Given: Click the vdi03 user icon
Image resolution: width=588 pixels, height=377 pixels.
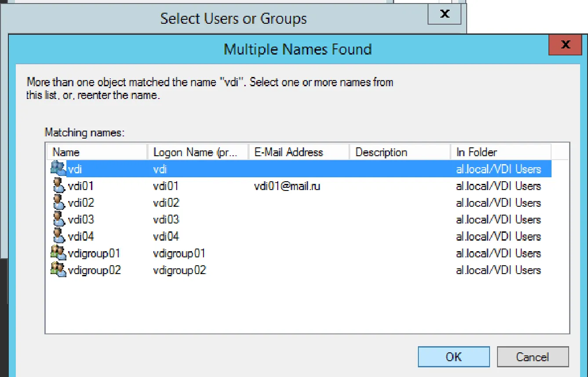Looking at the screenshot, I should 58,219.
